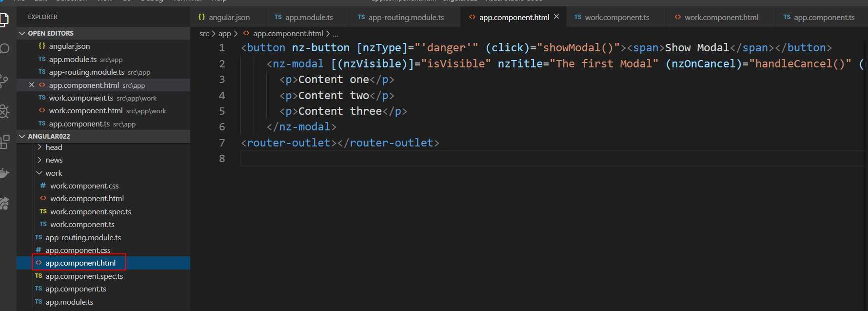Switch to the work.component.ts tab
The image size is (868, 311).
617,17
